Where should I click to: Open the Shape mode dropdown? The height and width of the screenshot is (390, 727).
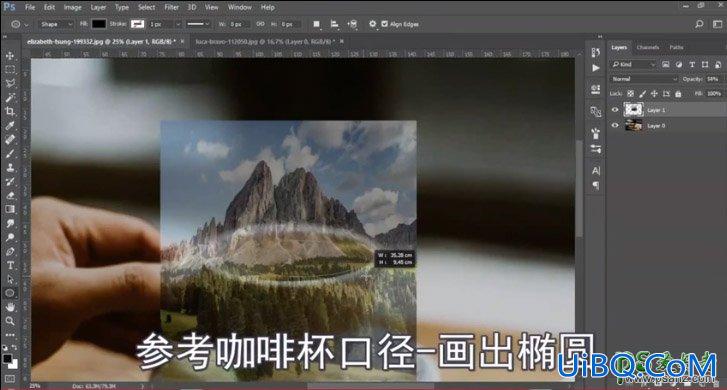[55, 24]
